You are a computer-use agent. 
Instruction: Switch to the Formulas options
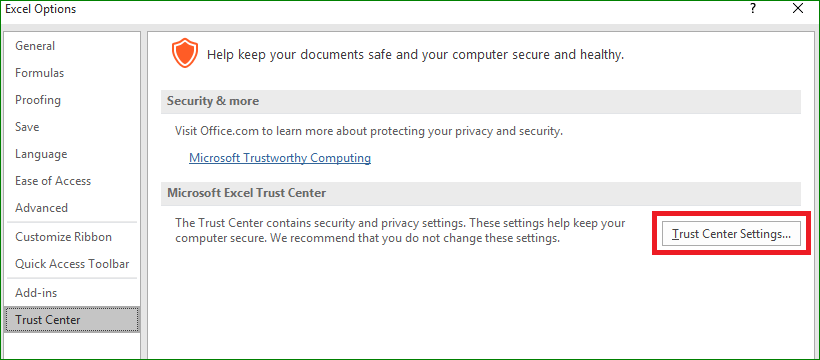[x=40, y=73]
